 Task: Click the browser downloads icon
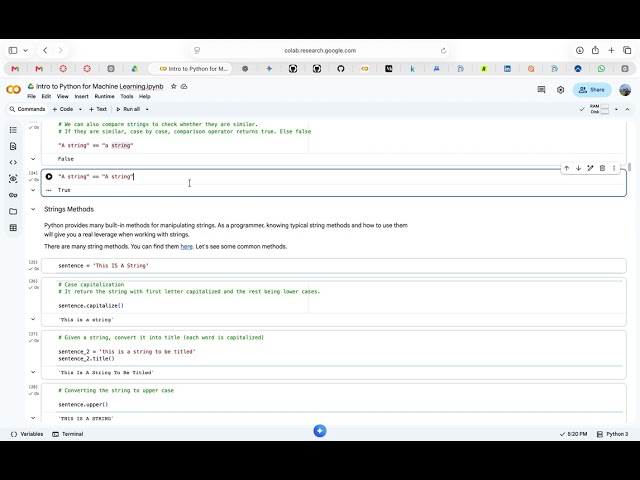(580, 50)
